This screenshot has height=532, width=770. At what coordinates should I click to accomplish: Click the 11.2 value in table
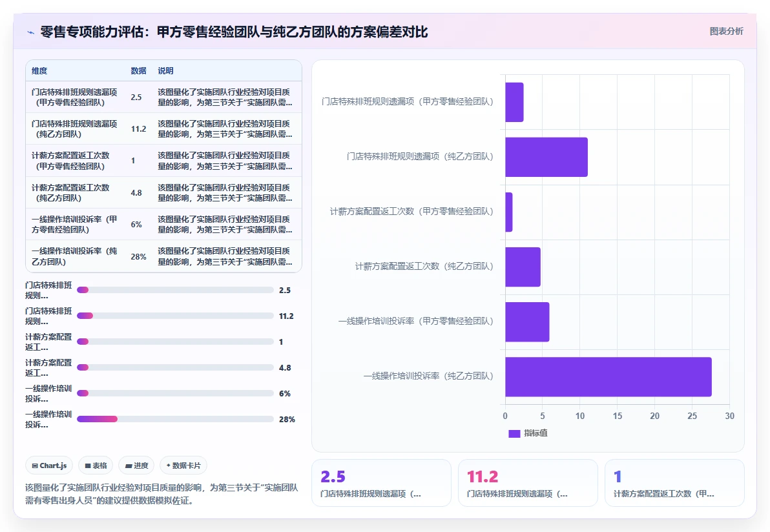[138, 129]
